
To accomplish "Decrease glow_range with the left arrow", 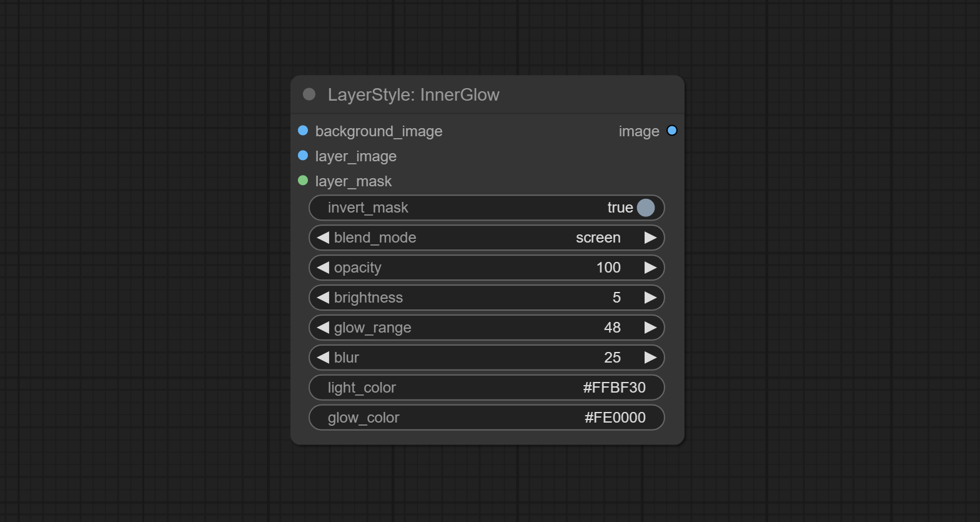I will click(323, 328).
